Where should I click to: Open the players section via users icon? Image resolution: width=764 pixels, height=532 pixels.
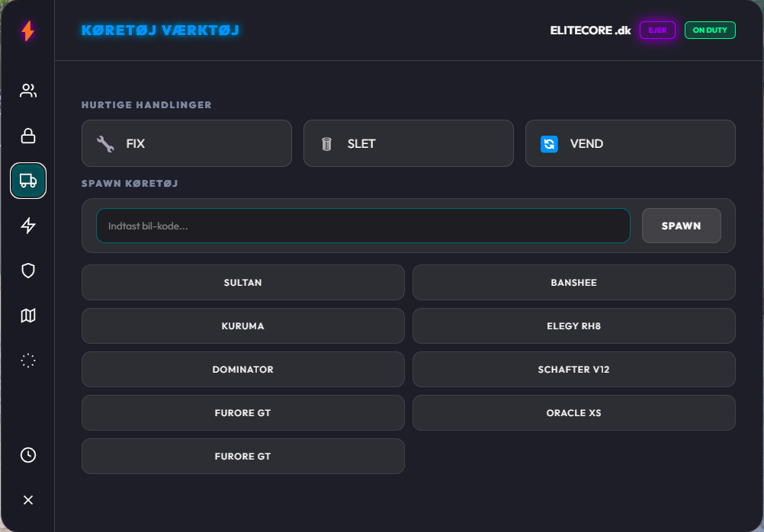pyautogui.click(x=27, y=91)
